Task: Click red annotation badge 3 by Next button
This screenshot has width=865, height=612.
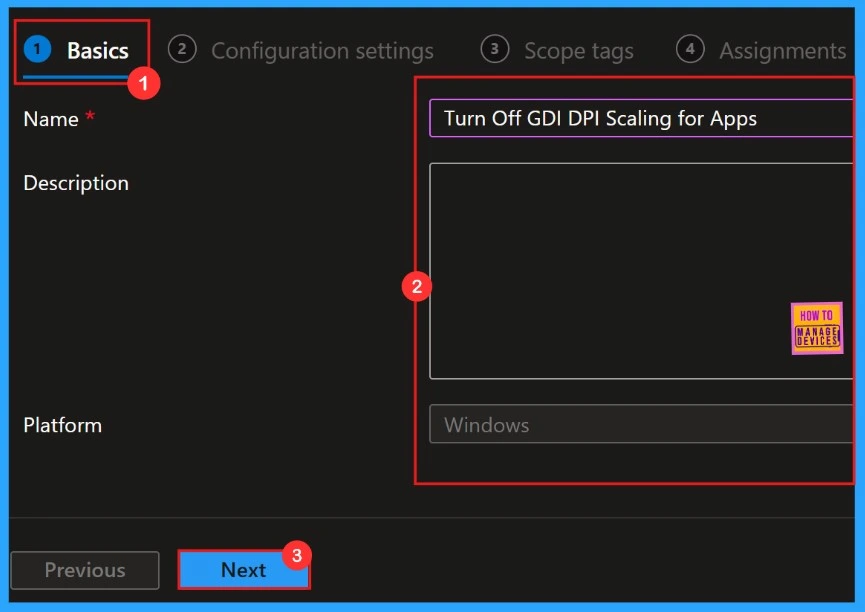Action: 296,554
